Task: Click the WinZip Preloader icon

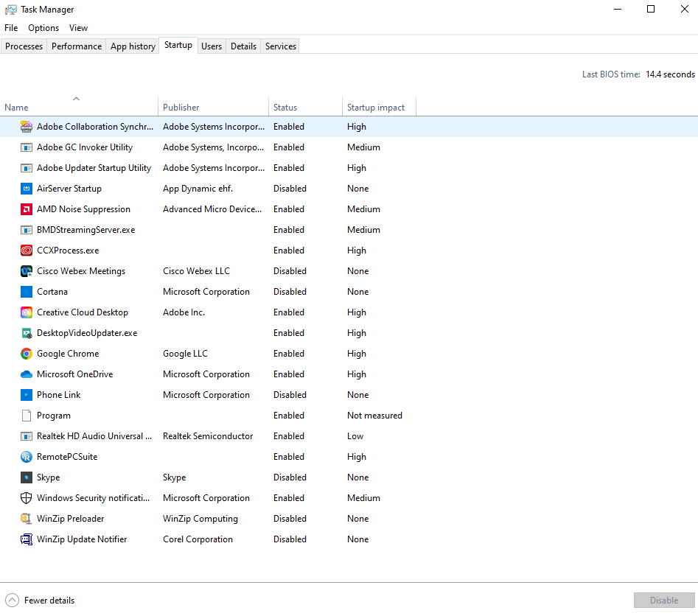Action: (x=27, y=518)
